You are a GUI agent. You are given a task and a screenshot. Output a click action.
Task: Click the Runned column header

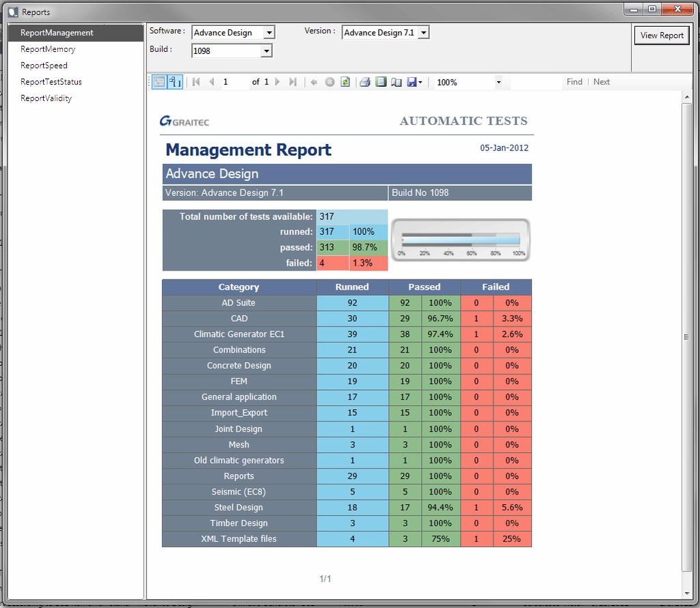click(x=352, y=287)
